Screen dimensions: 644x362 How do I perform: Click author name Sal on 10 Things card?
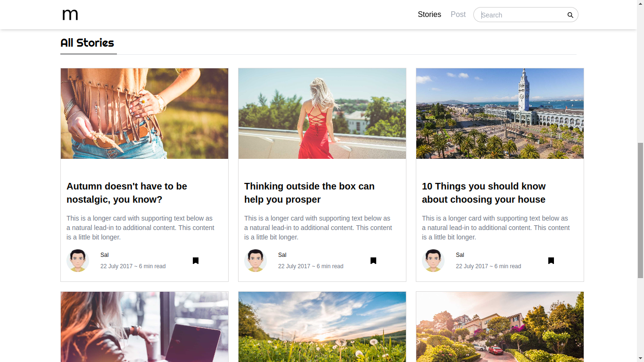coord(460,255)
